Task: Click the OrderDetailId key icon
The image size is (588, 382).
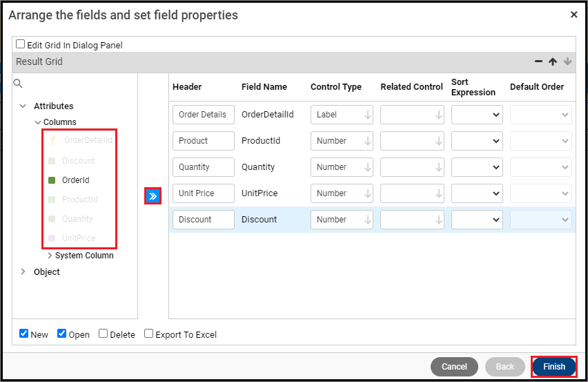Action: 52,140
